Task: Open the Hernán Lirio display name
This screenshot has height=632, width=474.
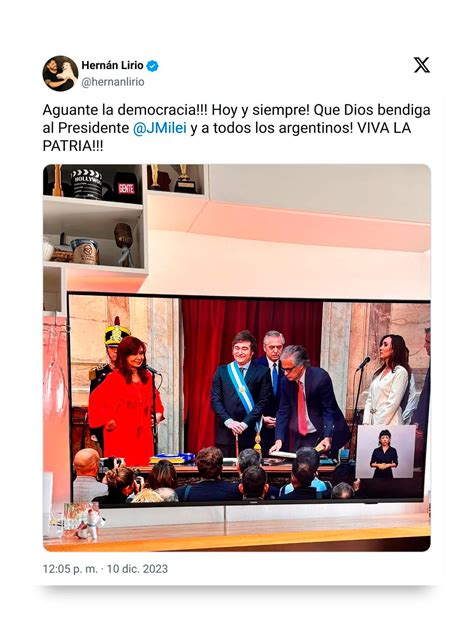Action: (112, 65)
